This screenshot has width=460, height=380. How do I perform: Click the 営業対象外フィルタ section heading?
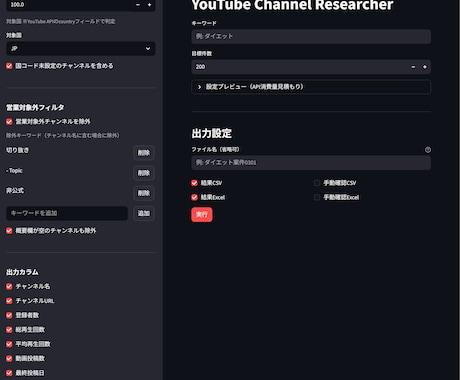coord(35,108)
